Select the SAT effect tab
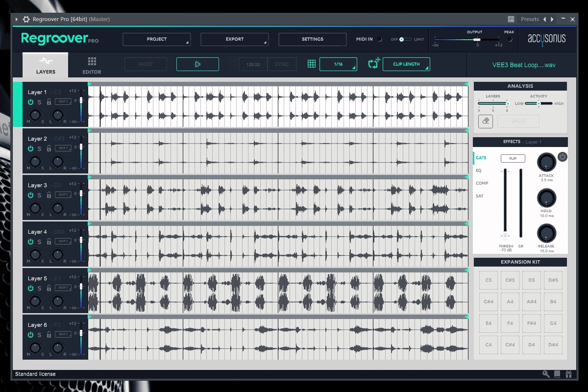Screen dimensions: 588x392 pyautogui.click(x=480, y=196)
